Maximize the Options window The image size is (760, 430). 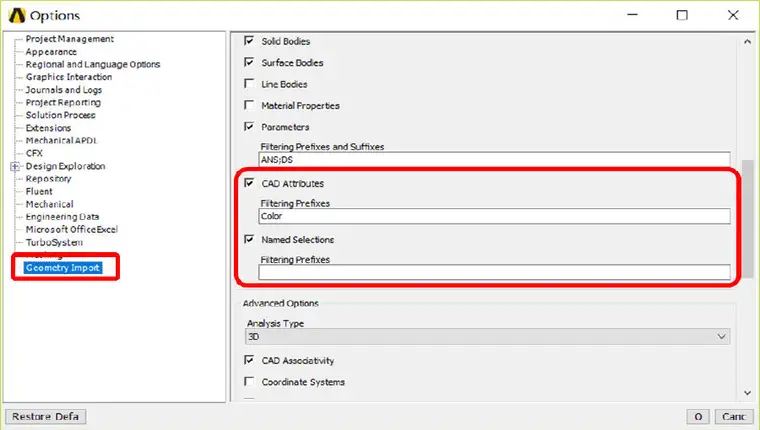point(682,15)
